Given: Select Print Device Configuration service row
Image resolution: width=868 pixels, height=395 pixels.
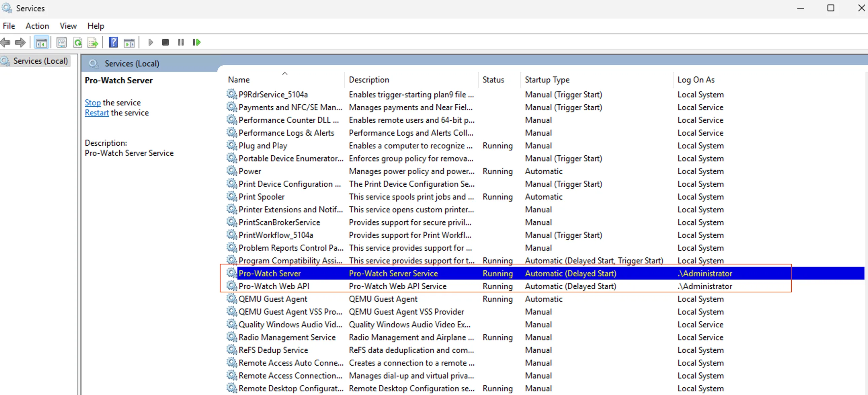Looking at the screenshot, I should (x=545, y=184).
